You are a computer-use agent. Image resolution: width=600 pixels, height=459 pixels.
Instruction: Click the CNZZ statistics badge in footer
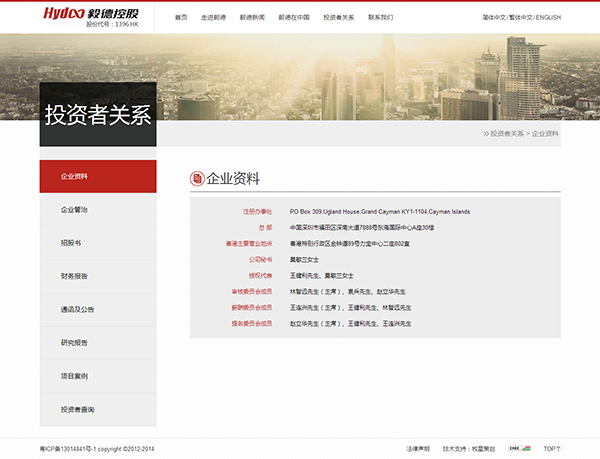(514, 448)
